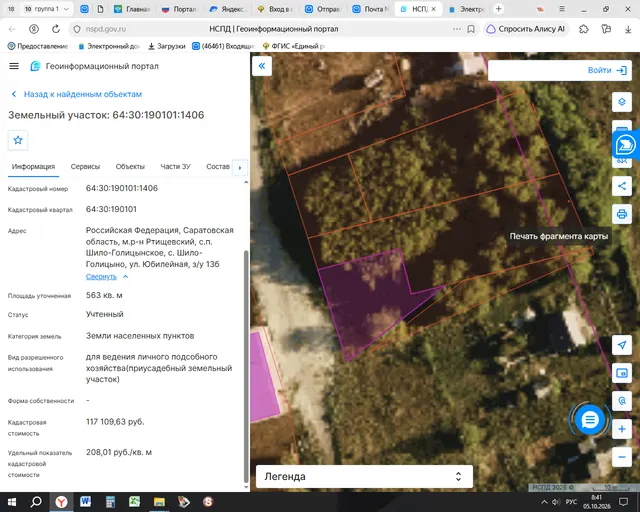Click 'Земли населенных пунктов' value

click(140, 336)
